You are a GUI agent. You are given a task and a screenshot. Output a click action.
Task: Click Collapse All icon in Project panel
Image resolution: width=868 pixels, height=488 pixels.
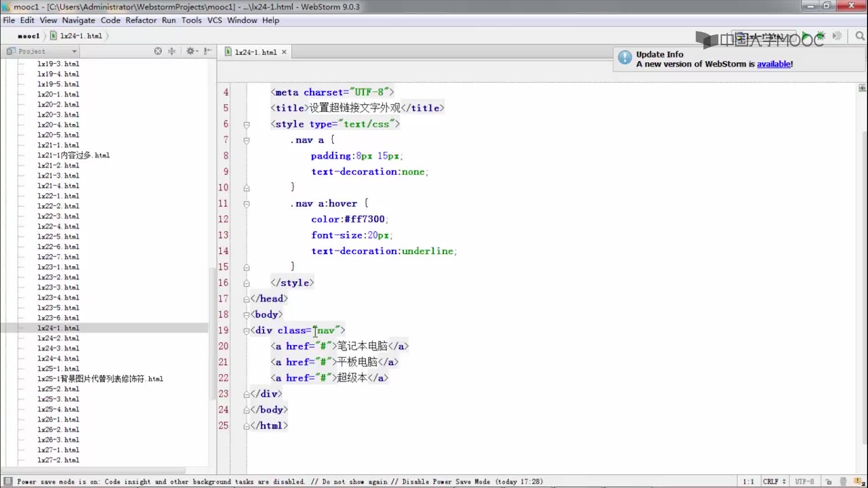click(x=172, y=51)
